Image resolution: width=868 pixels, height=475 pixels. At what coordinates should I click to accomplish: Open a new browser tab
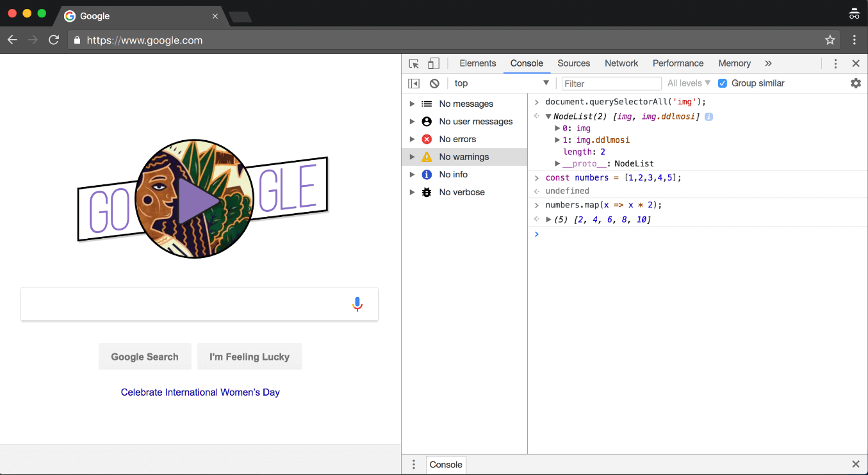[240, 17]
